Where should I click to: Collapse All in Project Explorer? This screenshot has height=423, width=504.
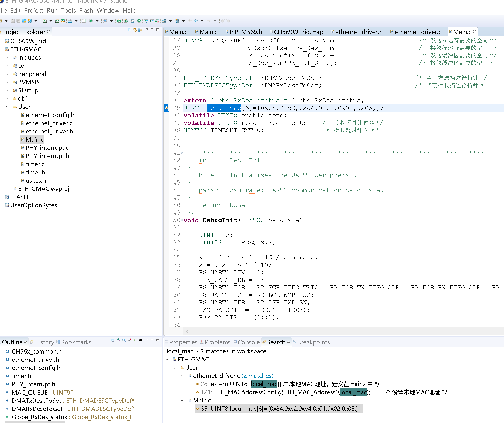click(129, 30)
